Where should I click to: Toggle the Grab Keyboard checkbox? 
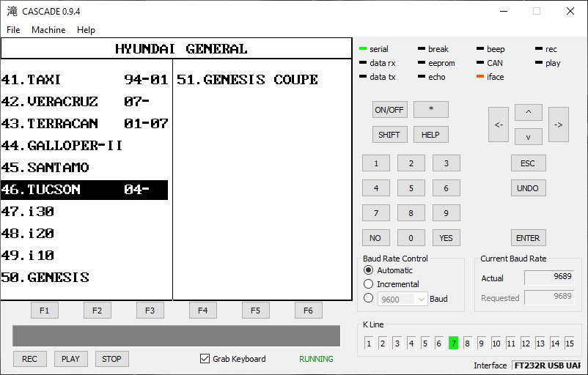205,358
